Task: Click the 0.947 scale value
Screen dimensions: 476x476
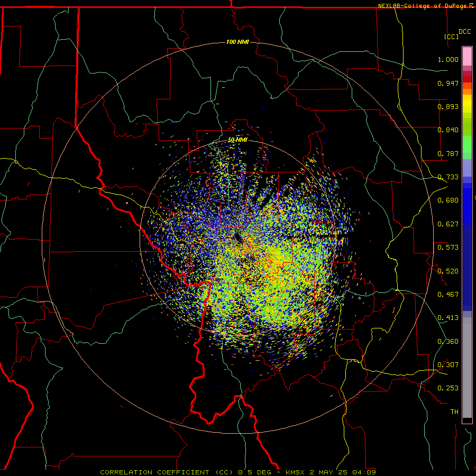Action: pos(448,83)
